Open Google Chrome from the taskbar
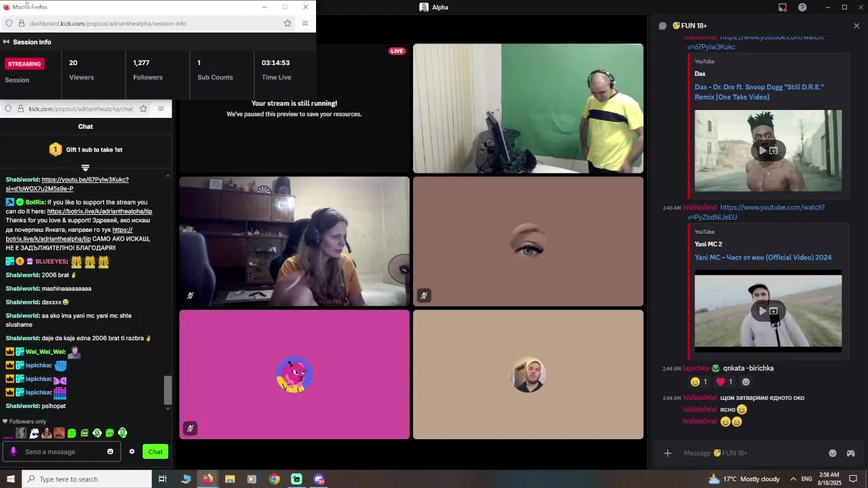 coord(275,479)
